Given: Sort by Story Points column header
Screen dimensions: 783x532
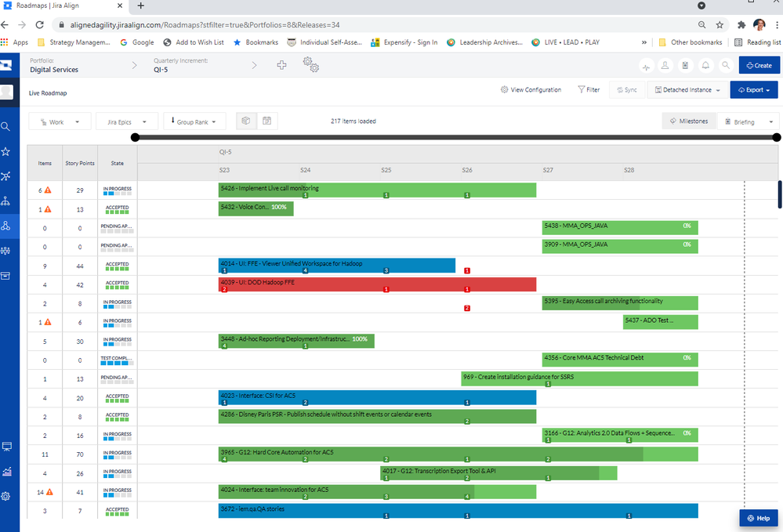Looking at the screenshot, I should pyautogui.click(x=80, y=163).
